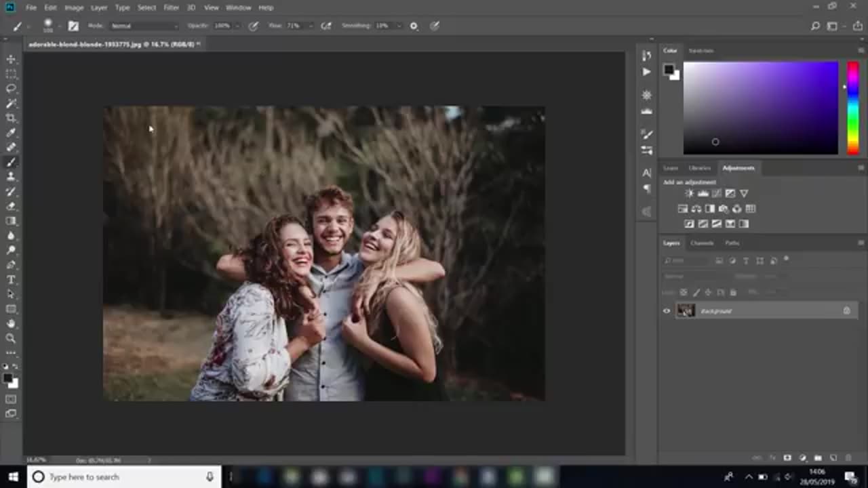
Task: Select the Eraser tool
Action: pos(11,206)
